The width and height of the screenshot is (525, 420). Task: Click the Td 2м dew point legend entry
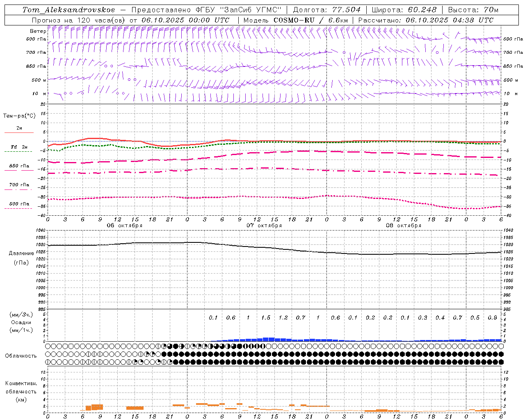click(x=19, y=147)
